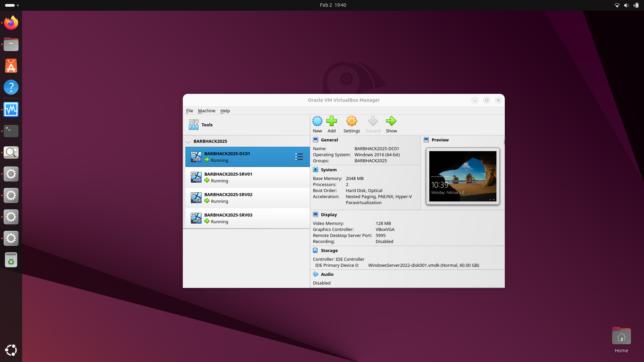
Task: Click the General section header
Action: [329, 140]
